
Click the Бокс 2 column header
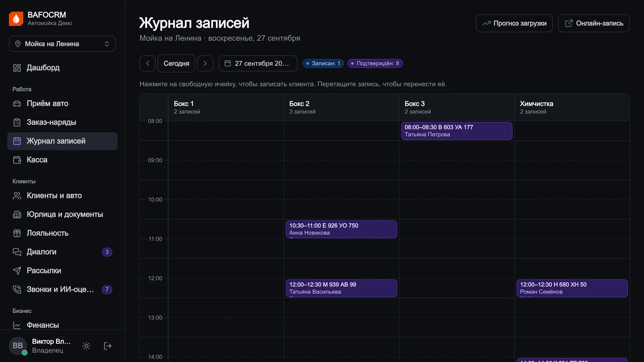pos(341,107)
